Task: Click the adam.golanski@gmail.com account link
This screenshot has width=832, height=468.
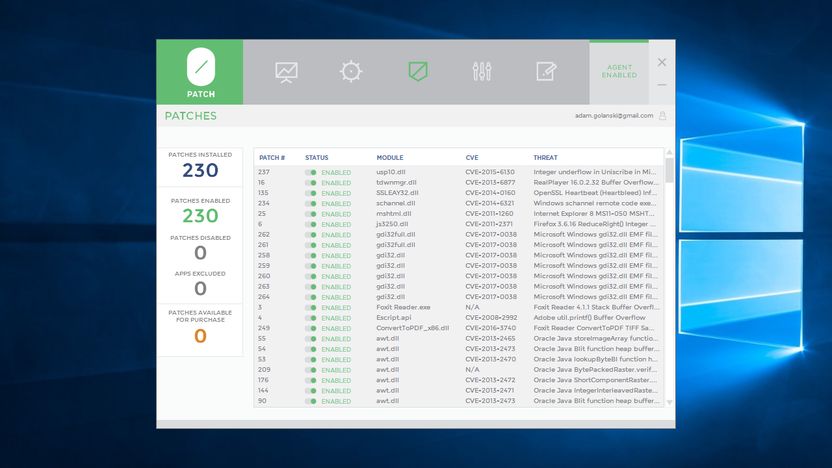Action: click(614, 116)
